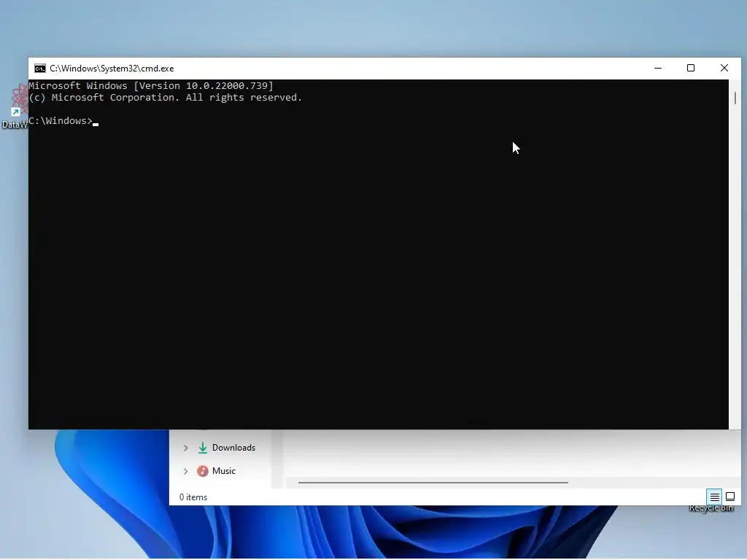
Task: Click the red Music note icon
Action: [203, 472]
